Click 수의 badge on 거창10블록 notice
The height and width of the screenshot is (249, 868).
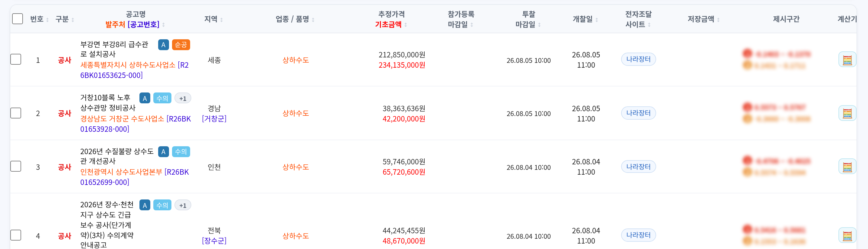click(x=162, y=98)
